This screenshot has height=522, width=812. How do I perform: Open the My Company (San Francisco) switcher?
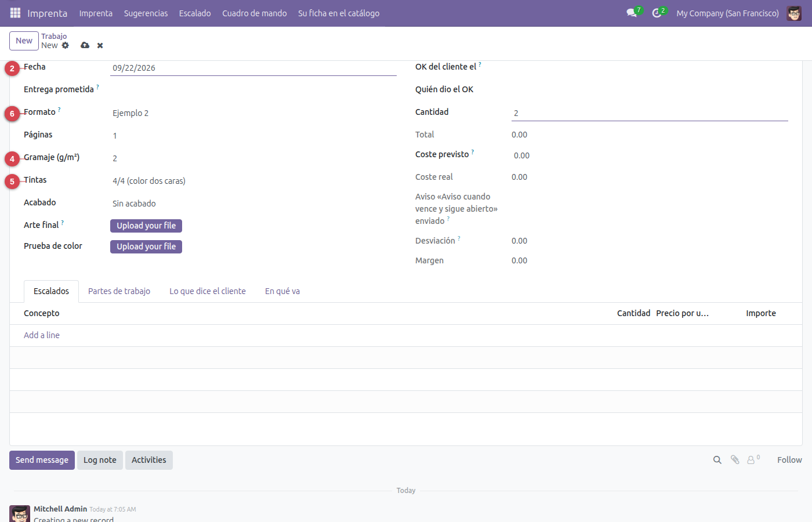(x=727, y=13)
